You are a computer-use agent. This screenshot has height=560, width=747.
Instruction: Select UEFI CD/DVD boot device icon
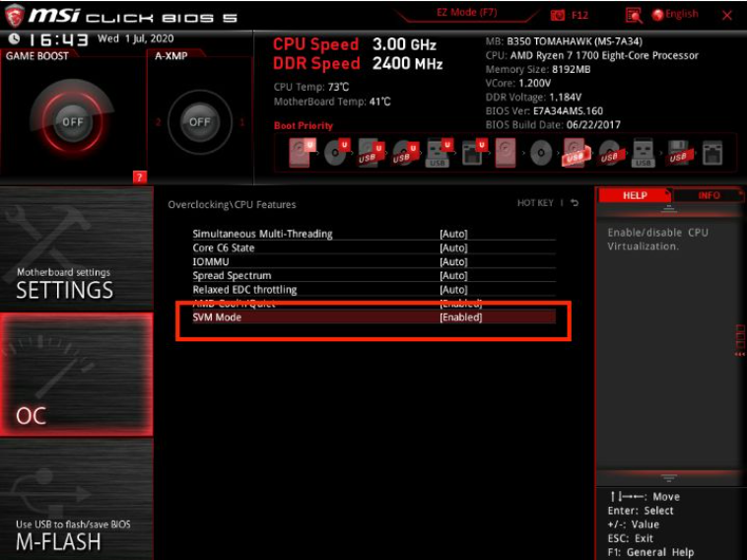(337, 153)
